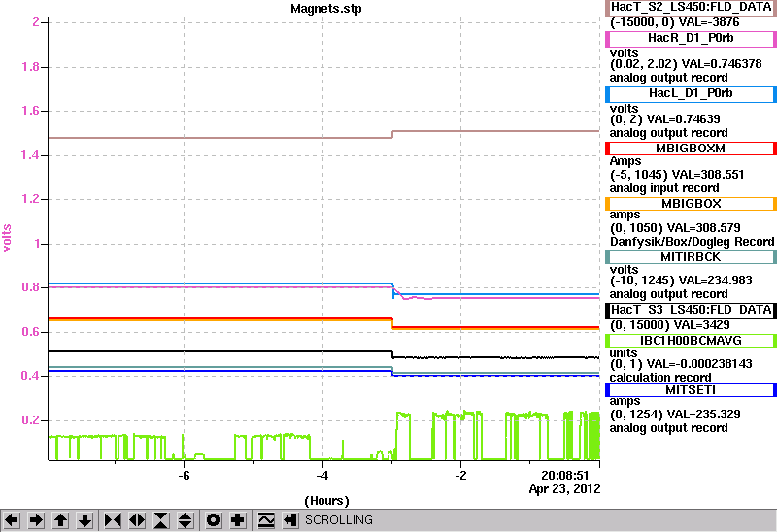Pan the plot right with the right arrow
This screenshot has width=777, height=532.
pyautogui.click(x=36, y=520)
